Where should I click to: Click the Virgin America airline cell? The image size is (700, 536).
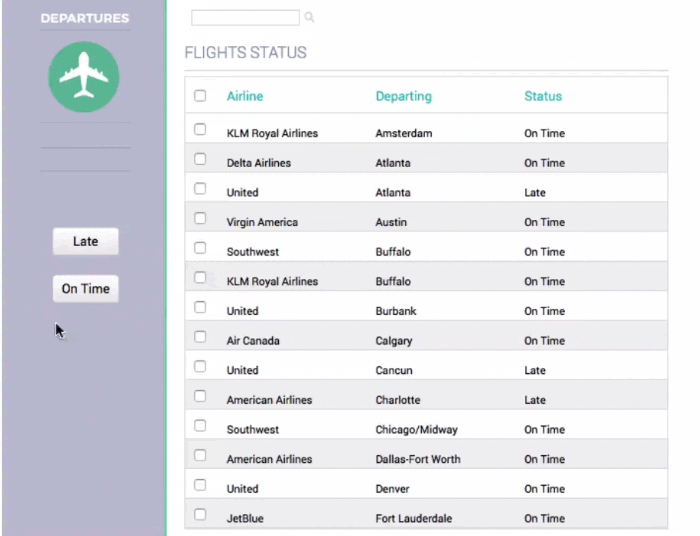pos(262,222)
